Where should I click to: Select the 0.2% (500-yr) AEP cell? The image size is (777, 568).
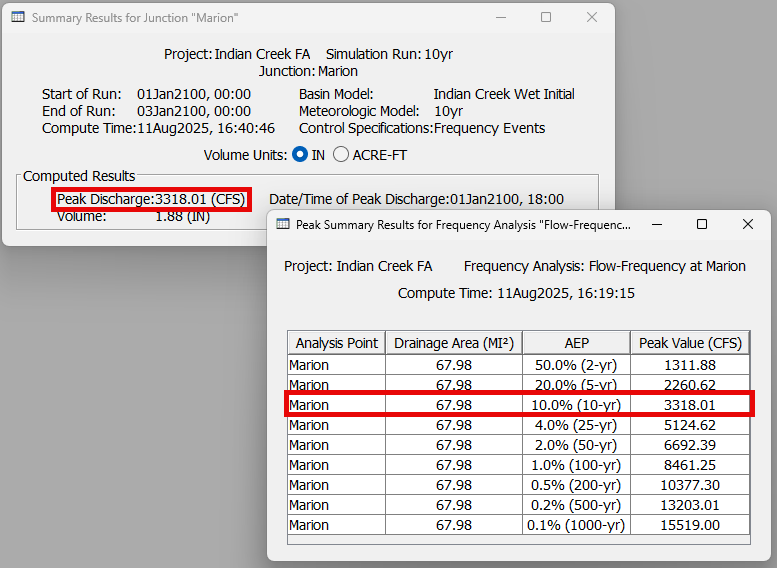coord(576,505)
